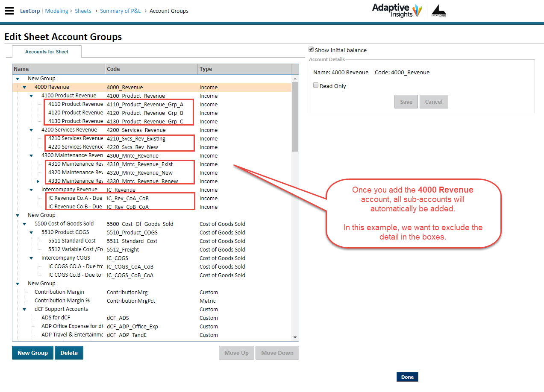This screenshot has height=392, width=544.
Task: Click the scrollbar up arrow
Action: (295, 79)
